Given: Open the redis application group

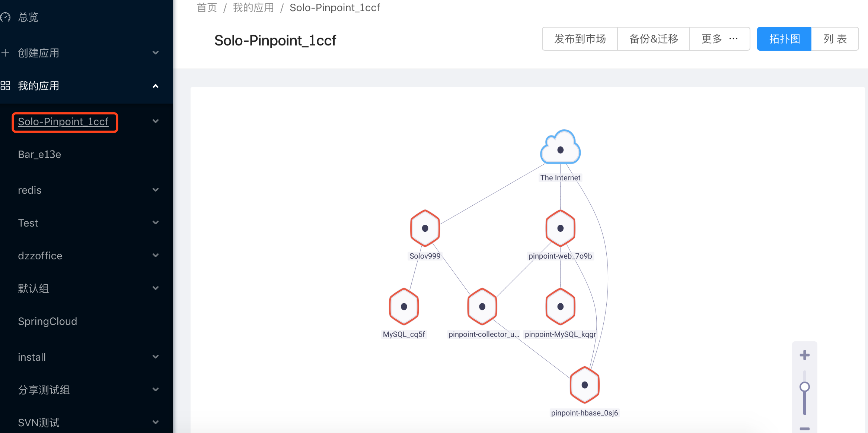Looking at the screenshot, I should (x=30, y=190).
